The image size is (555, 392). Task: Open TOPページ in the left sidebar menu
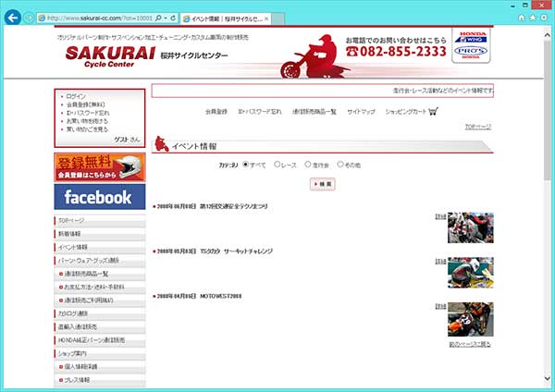(x=100, y=221)
